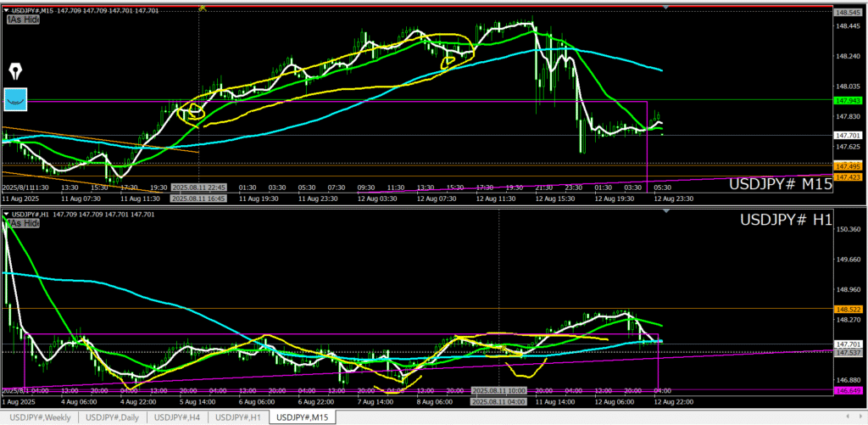Click the chart shift triangle on M15 chart
868x425 pixels.
(666, 7)
